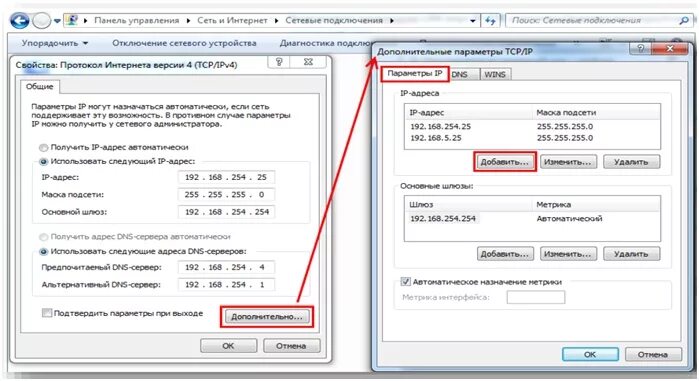Click the 'Метрика' column header
This screenshot has height=381, width=699.
[x=596, y=205]
